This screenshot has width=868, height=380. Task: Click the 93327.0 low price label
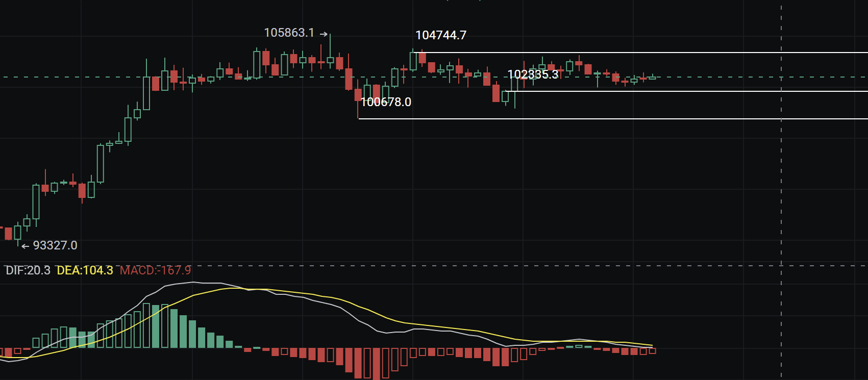tap(55, 245)
